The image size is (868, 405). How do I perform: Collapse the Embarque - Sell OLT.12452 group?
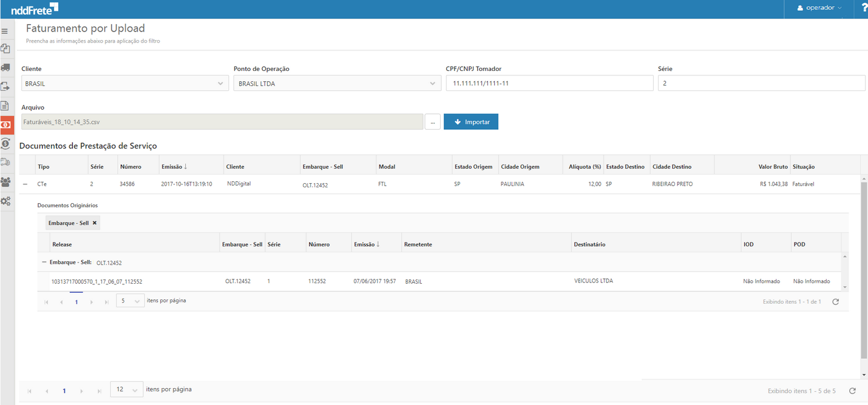[44, 263]
